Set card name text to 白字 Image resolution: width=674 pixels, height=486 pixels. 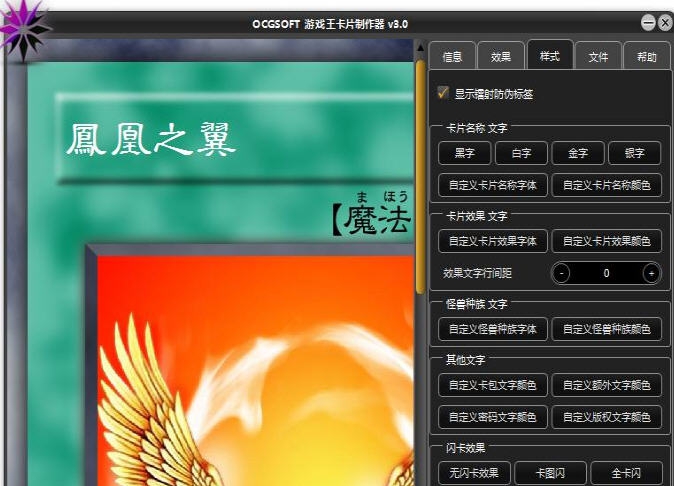click(x=521, y=153)
